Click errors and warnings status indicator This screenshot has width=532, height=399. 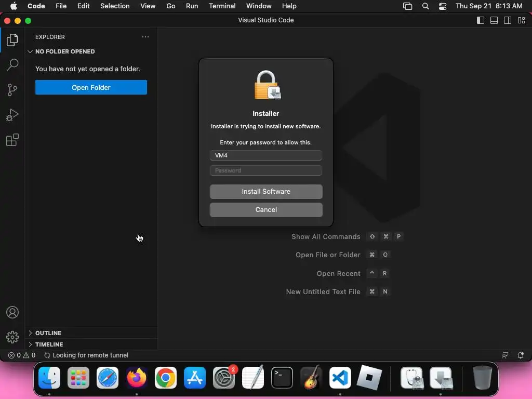coord(22,355)
